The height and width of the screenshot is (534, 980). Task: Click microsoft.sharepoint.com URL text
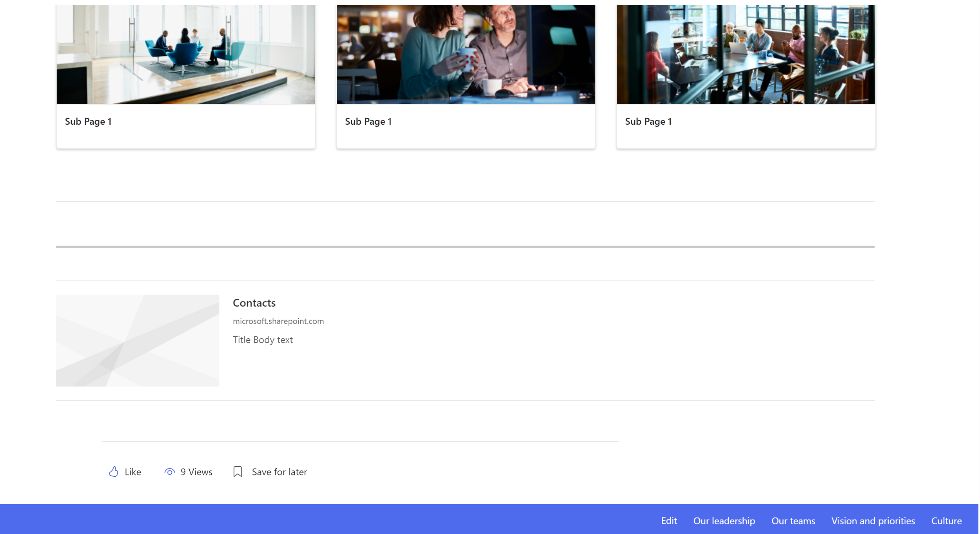(278, 321)
